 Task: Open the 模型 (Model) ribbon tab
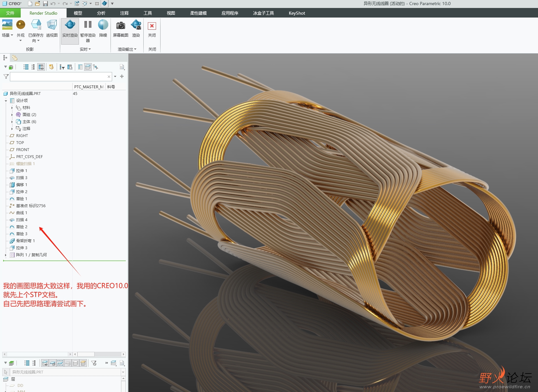(78, 13)
